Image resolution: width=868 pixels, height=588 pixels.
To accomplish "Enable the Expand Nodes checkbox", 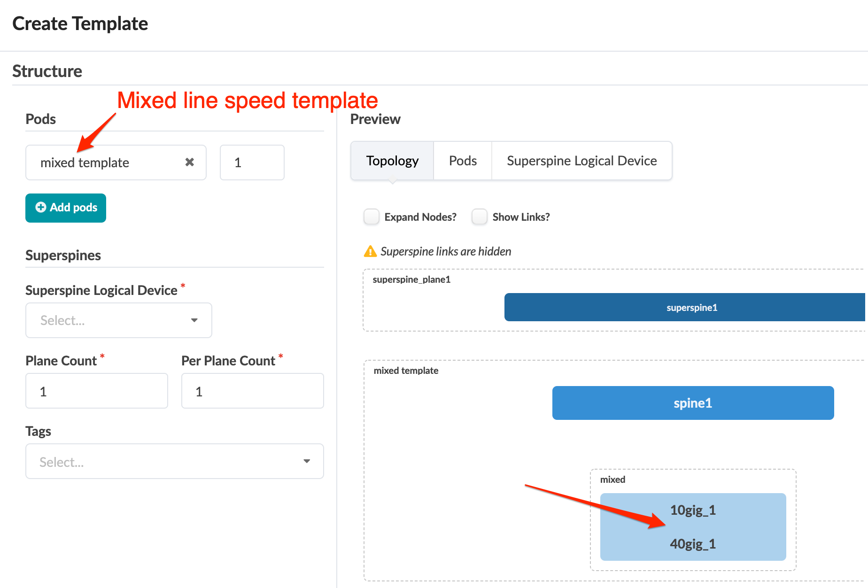I will 372,217.
